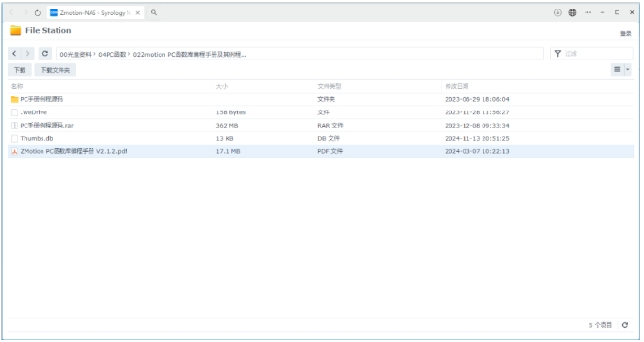Screen dimensions: 644x342
Task: Click the date 2024-03-07 10:22:13
Action: pos(477,152)
